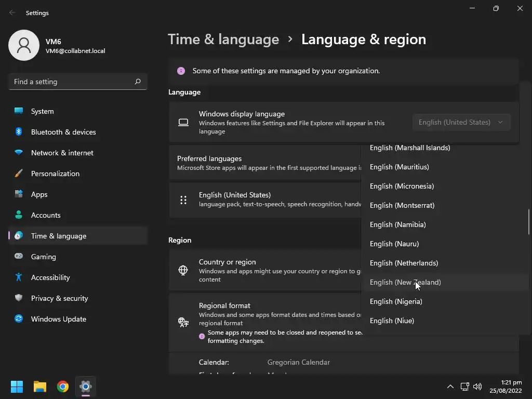The image size is (532, 399).
Task: Click Time & language breadcrumb link
Action: point(223,39)
